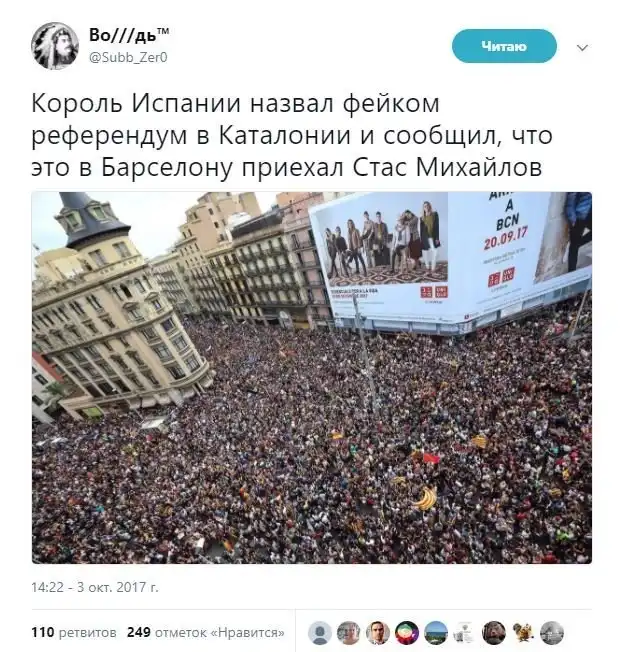Click the default gray silhouette liker avatar

point(320,633)
